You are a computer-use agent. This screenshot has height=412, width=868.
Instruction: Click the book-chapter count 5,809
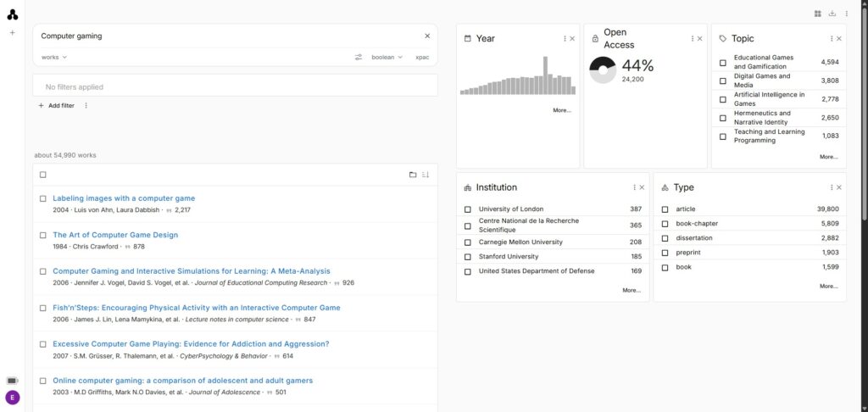click(830, 224)
